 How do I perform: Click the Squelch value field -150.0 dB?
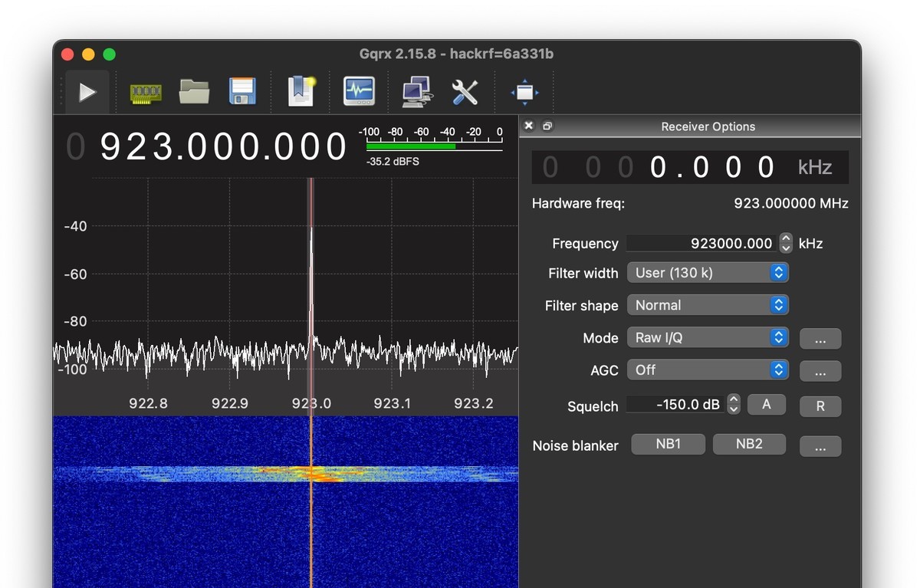(675, 404)
